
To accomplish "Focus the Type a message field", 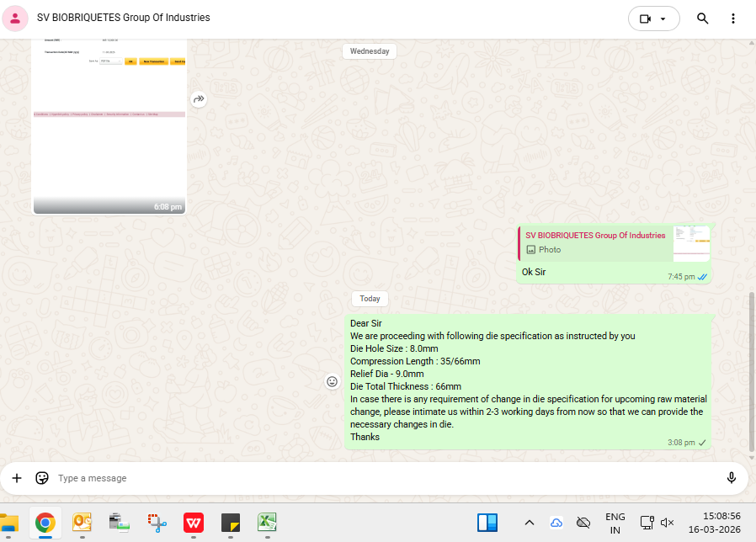I will pyautogui.click(x=379, y=478).
